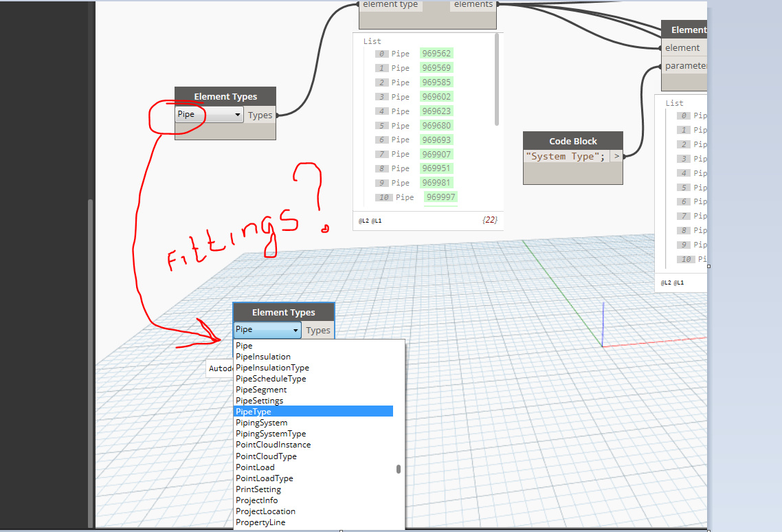Click the {22} item count label

490,219
